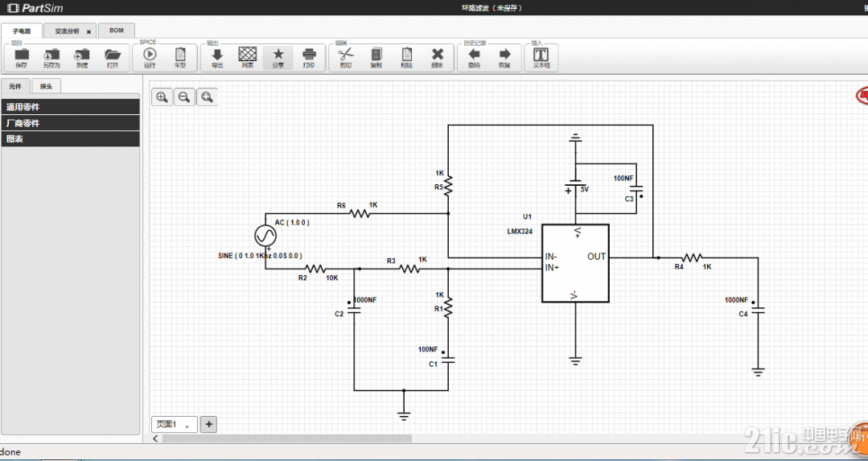Add a new page with the plus button
This screenshot has width=868, height=461.
pos(208,425)
